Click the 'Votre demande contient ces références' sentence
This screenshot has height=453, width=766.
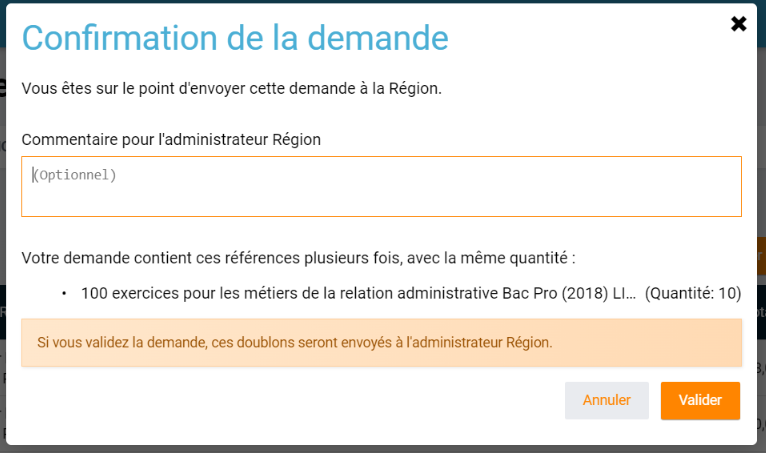[298, 258]
